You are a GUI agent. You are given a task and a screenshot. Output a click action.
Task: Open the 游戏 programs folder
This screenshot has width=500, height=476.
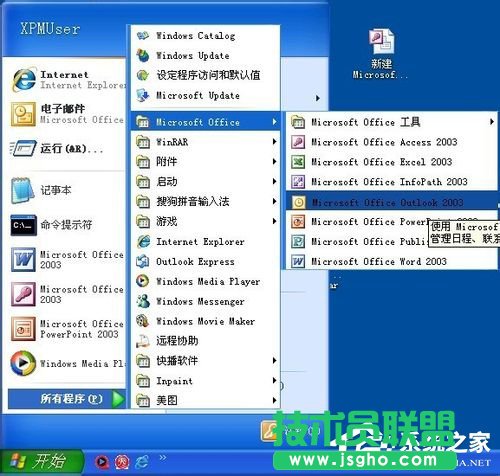(x=205, y=221)
